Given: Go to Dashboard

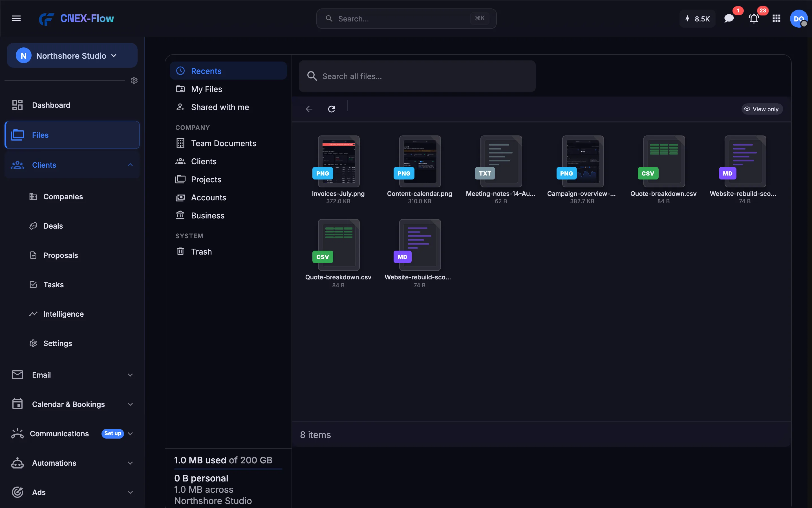Looking at the screenshot, I should click(72, 105).
